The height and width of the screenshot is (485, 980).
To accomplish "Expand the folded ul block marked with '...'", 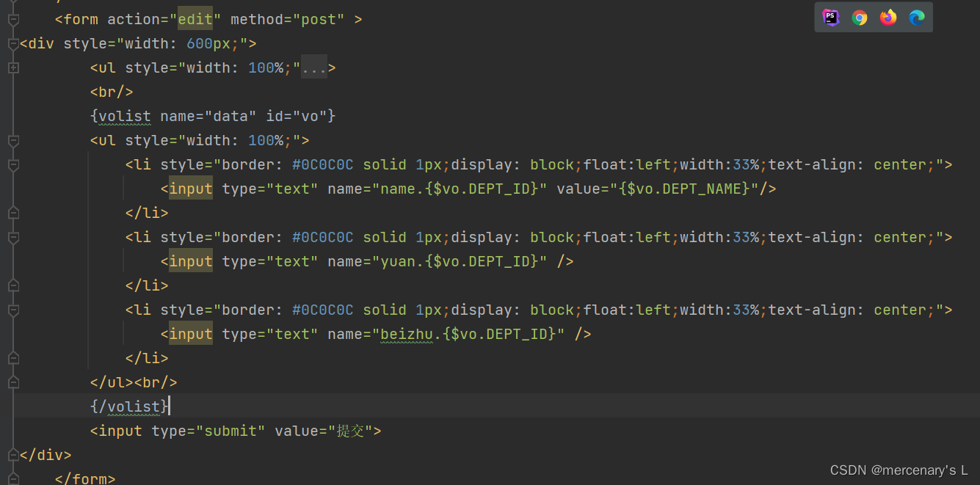I will [x=314, y=67].
